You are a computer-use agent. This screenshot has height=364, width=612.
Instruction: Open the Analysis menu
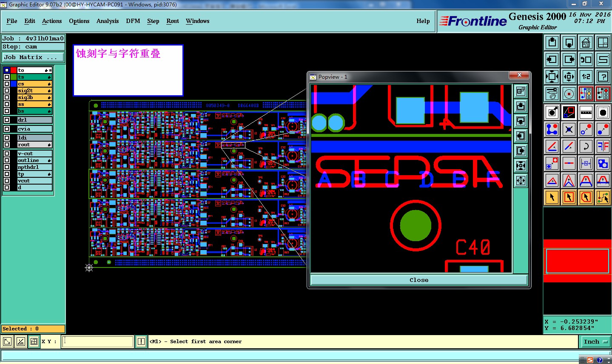(x=108, y=21)
